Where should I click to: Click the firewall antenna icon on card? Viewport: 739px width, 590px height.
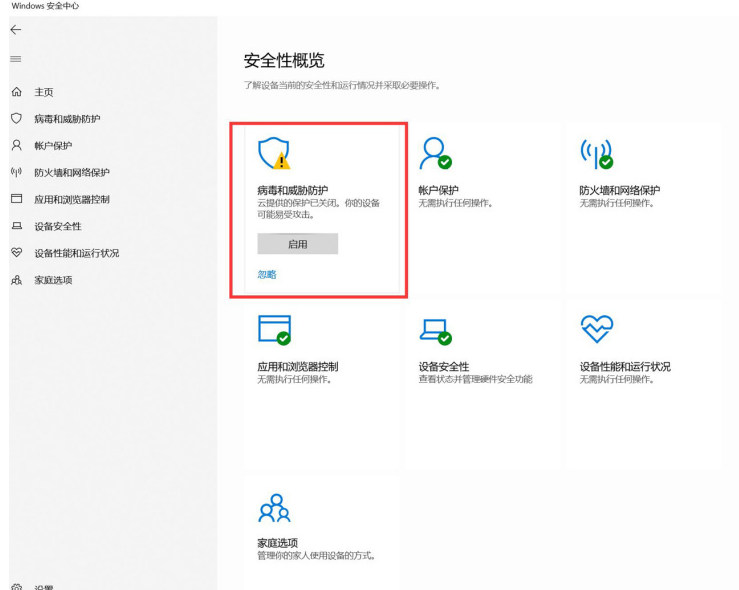tap(597, 154)
